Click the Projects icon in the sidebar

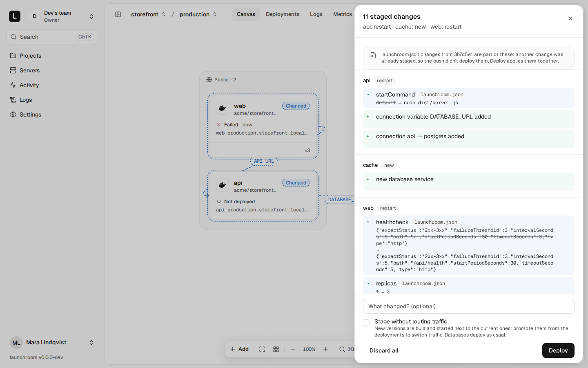[x=13, y=56]
